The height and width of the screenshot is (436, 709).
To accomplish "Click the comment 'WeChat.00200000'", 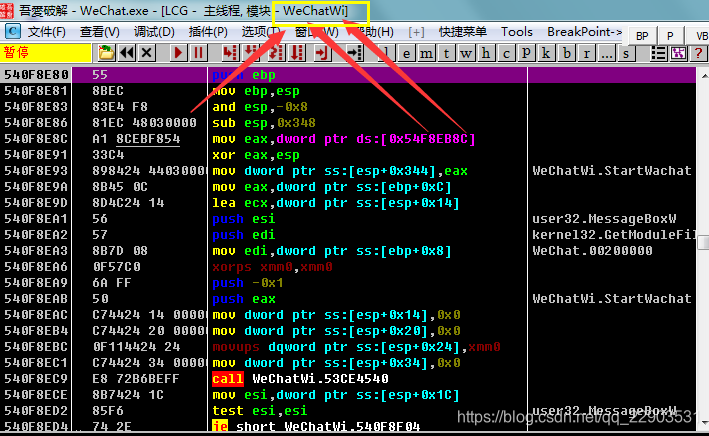I will pos(592,251).
